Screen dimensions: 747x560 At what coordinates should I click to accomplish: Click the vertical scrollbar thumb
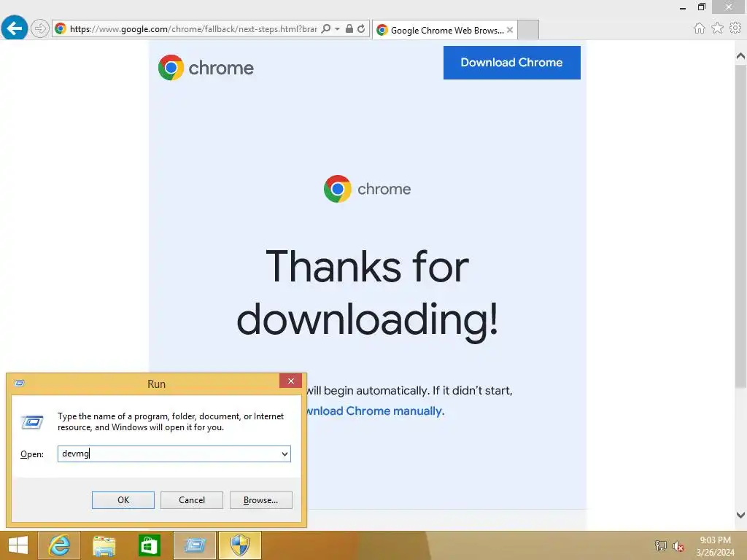[x=740, y=226]
